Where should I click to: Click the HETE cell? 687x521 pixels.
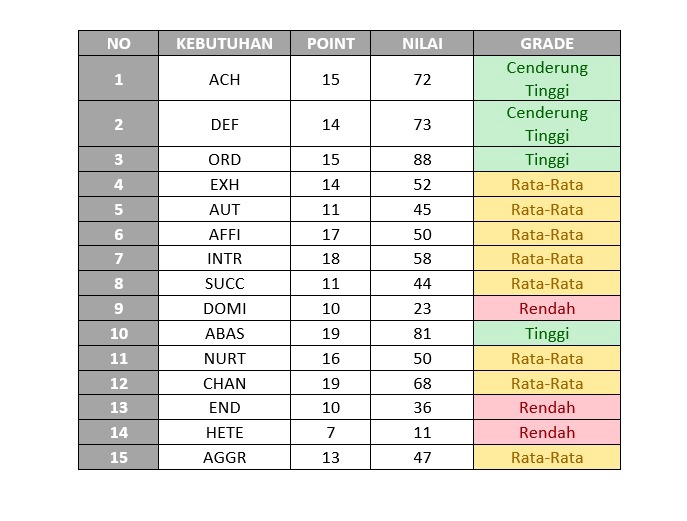(x=224, y=433)
